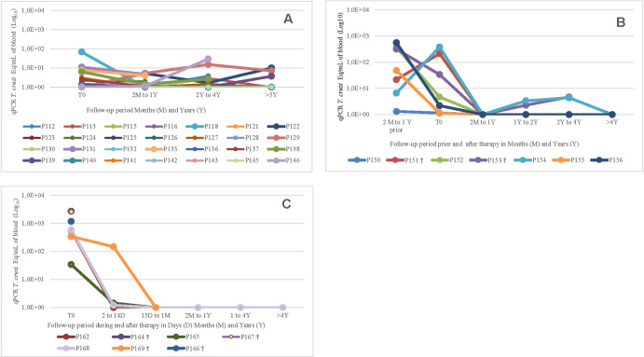Image resolution: width=644 pixels, height=357 pixels.
Task: Click the panel letter B
Action: tap(621, 22)
